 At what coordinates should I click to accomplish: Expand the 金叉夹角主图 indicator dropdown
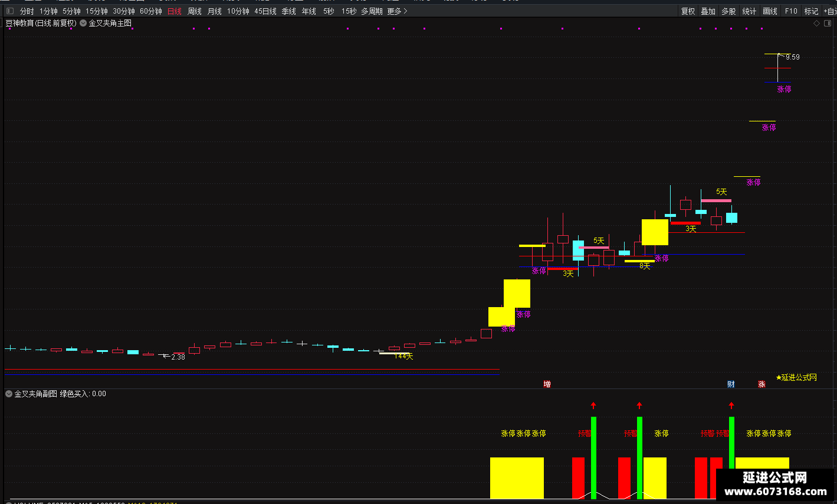point(83,24)
